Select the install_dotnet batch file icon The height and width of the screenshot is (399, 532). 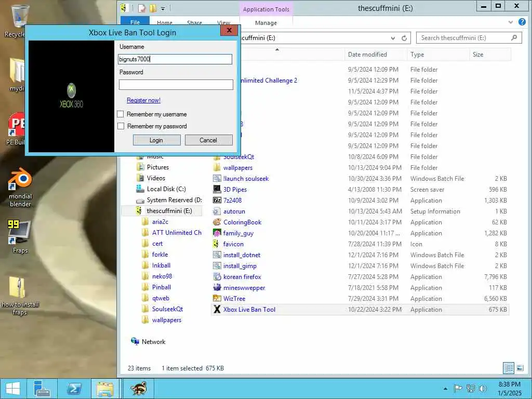click(x=217, y=255)
